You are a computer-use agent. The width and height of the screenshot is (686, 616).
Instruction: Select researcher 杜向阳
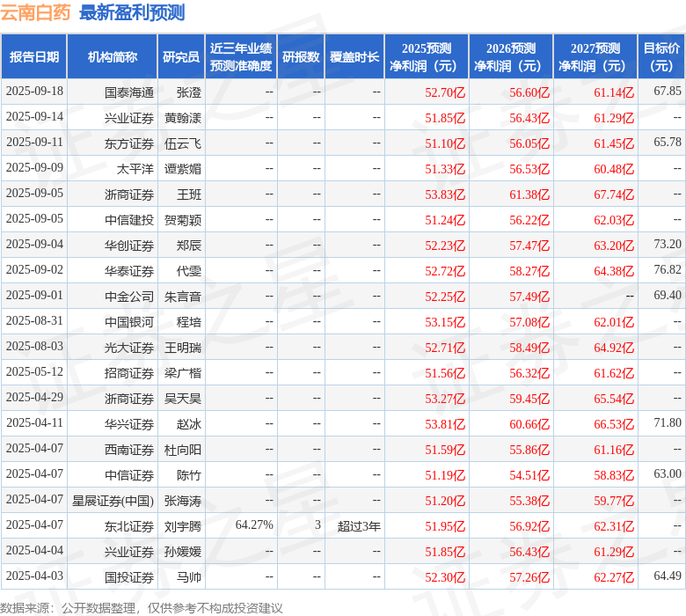coord(183,450)
